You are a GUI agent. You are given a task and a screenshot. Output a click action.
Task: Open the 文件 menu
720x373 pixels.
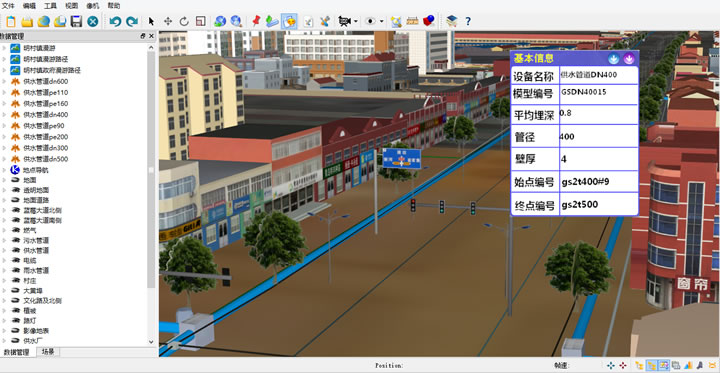pyautogui.click(x=8, y=6)
